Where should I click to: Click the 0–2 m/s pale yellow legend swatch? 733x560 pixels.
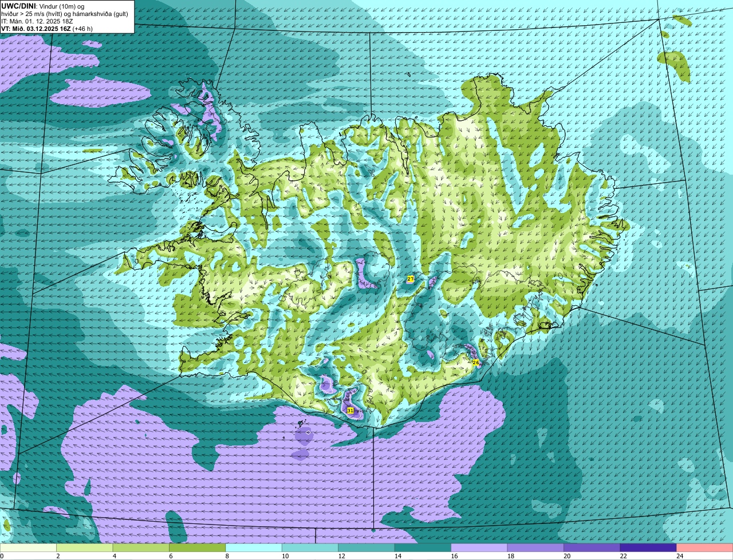point(29,548)
